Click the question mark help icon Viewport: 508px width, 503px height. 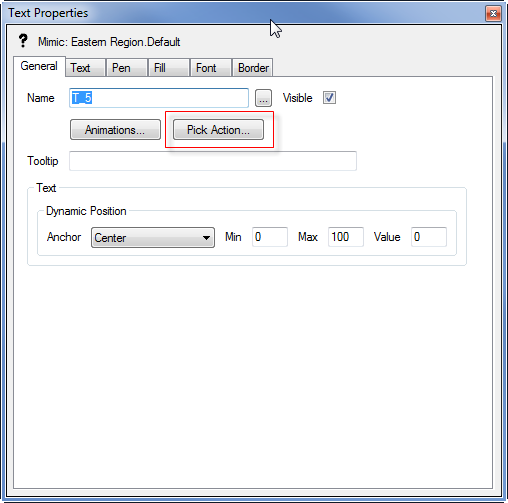pyautogui.click(x=23, y=41)
